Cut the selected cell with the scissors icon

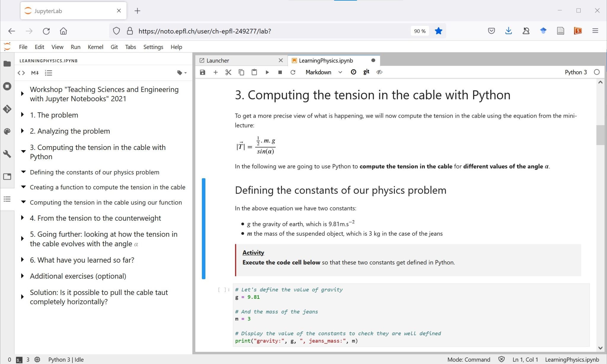pyautogui.click(x=228, y=72)
